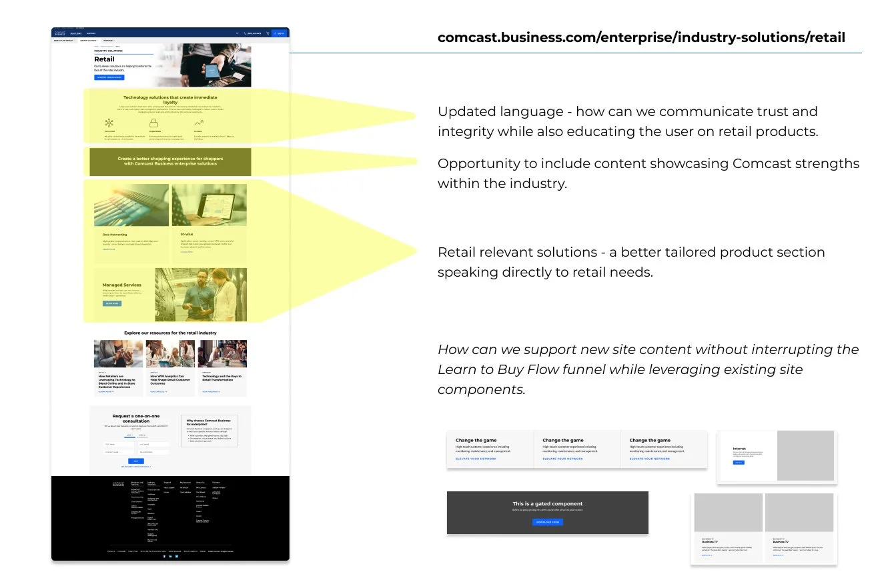Image resolution: width=894 pixels, height=588 pixels.
Task: Click View Webinar under Technology and the Keys
Action: click(x=211, y=392)
